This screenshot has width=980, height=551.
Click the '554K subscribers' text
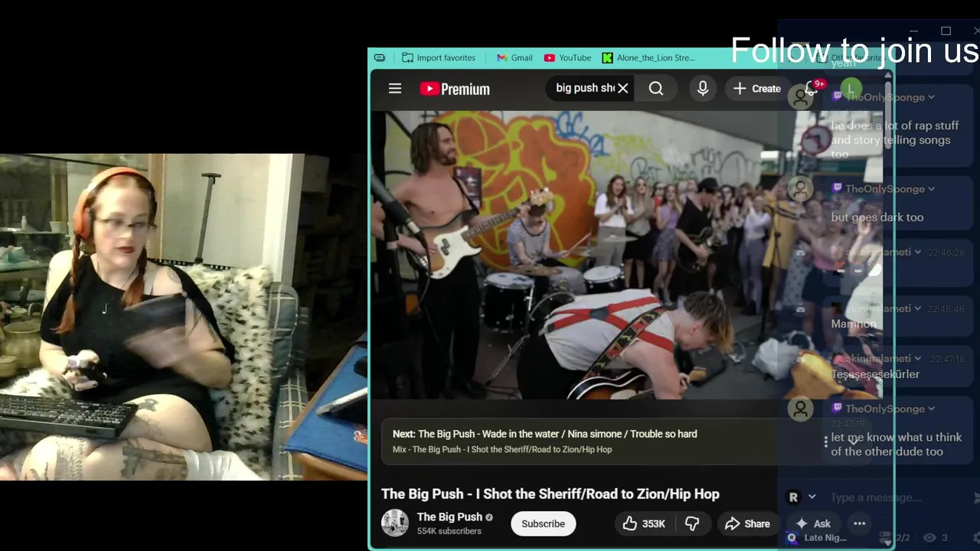click(x=449, y=531)
